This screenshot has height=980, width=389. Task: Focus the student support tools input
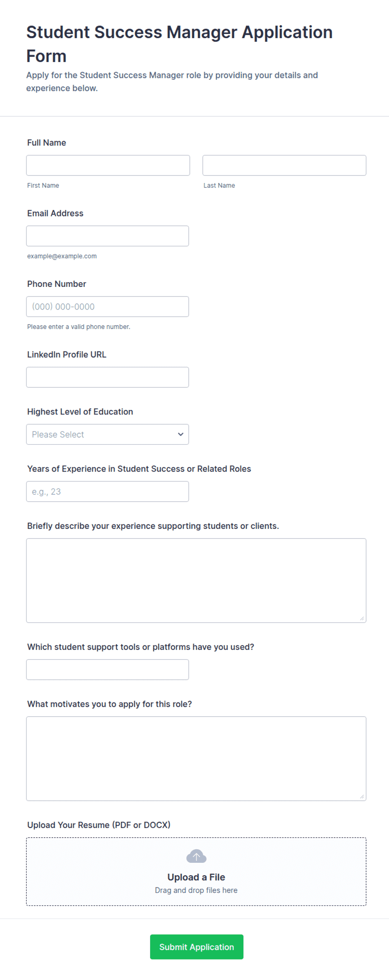click(x=107, y=670)
